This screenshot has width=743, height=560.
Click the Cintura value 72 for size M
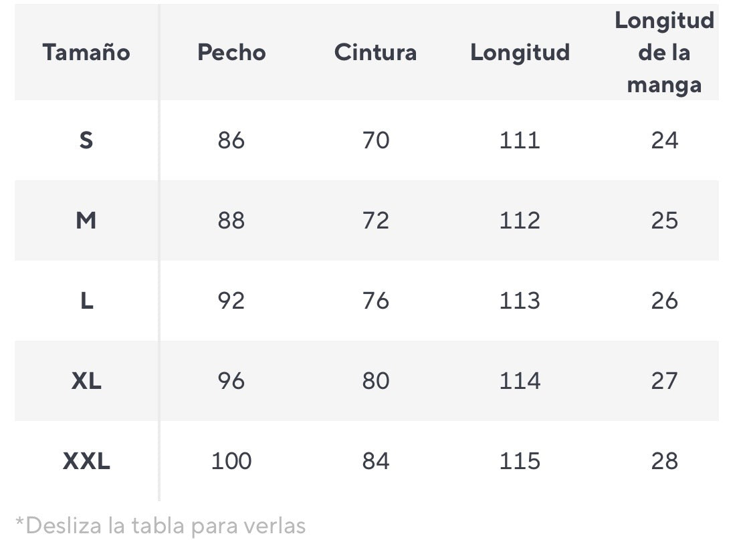pos(375,221)
